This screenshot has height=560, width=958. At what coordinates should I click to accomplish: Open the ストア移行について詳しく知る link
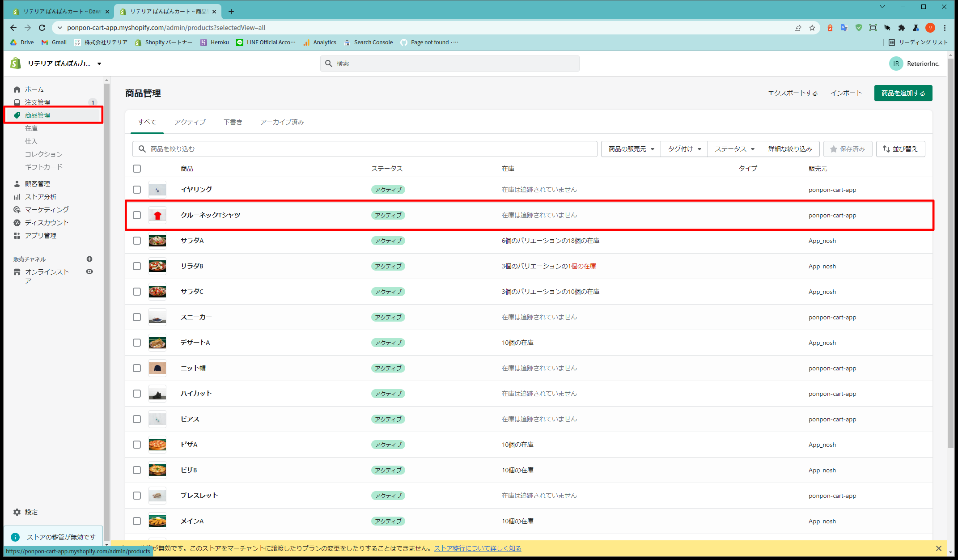click(x=477, y=548)
